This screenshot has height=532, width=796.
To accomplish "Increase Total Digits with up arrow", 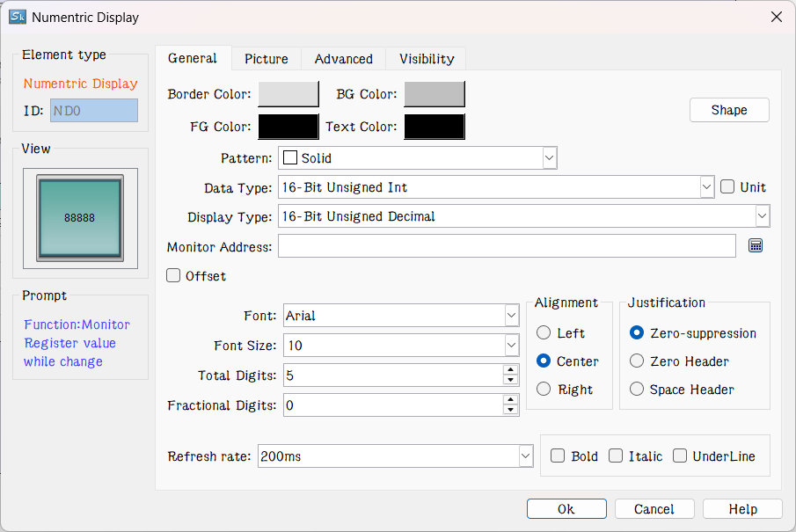I will tap(510, 370).
